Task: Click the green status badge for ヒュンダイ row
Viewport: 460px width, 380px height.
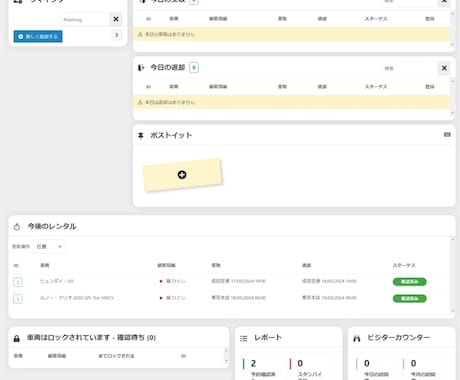Action: (x=409, y=282)
